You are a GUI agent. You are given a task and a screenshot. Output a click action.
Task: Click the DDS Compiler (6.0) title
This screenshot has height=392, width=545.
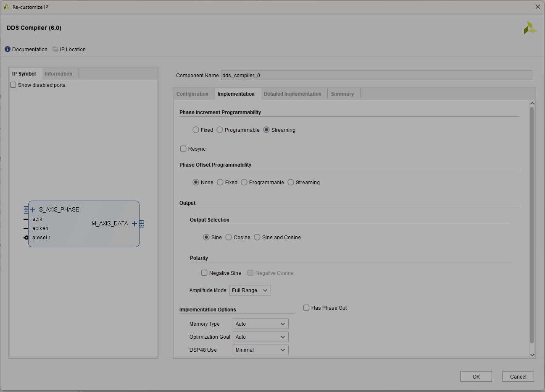[x=34, y=28]
